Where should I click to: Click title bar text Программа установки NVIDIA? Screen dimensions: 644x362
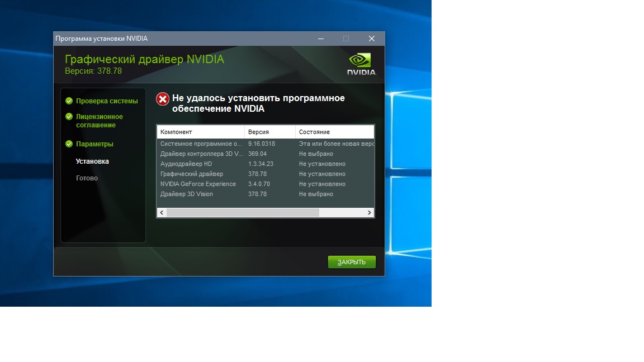(x=101, y=39)
